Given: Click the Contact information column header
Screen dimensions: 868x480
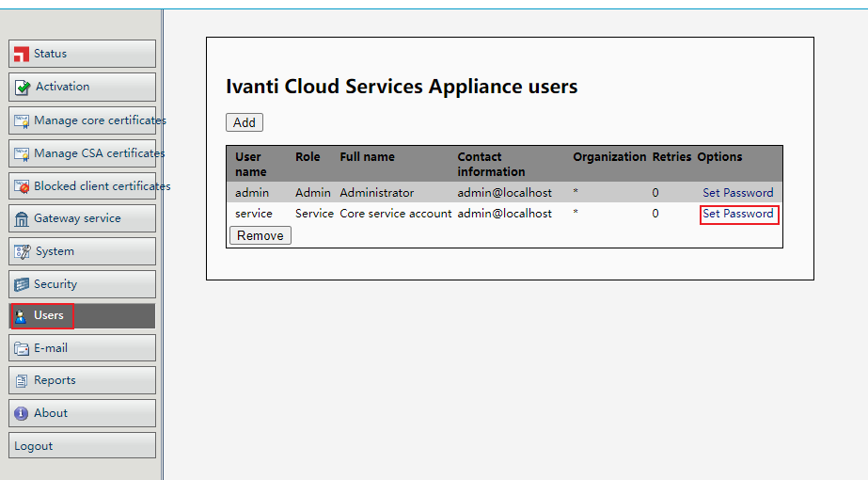Looking at the screenshot, I should coord(491,164).
